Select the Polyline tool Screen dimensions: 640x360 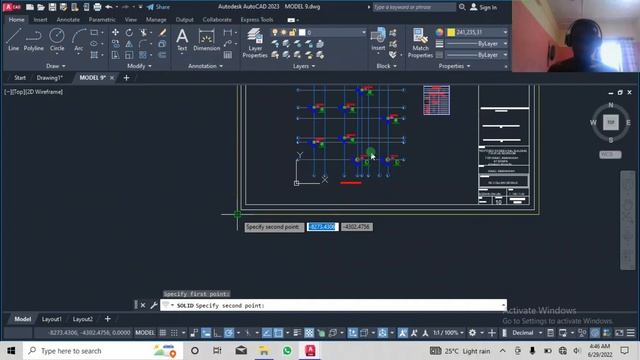coord(33,40)
